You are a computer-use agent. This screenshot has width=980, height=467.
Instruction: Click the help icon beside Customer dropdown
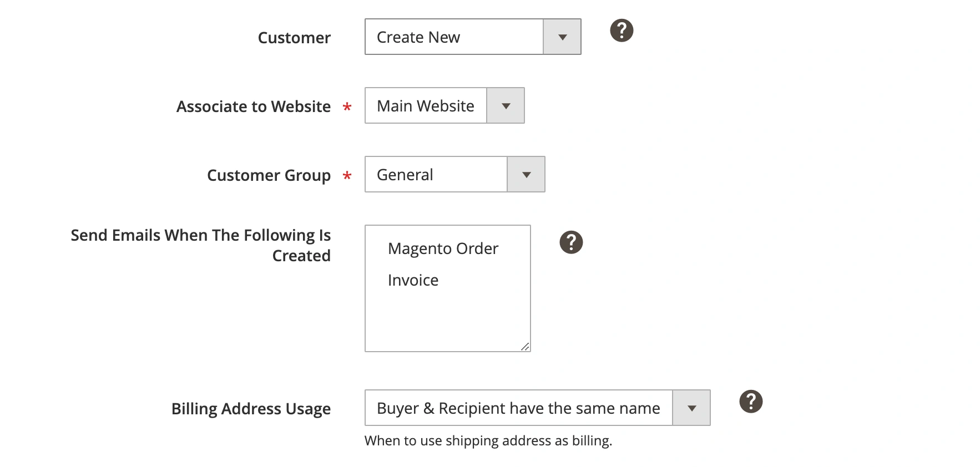[622, 31]
